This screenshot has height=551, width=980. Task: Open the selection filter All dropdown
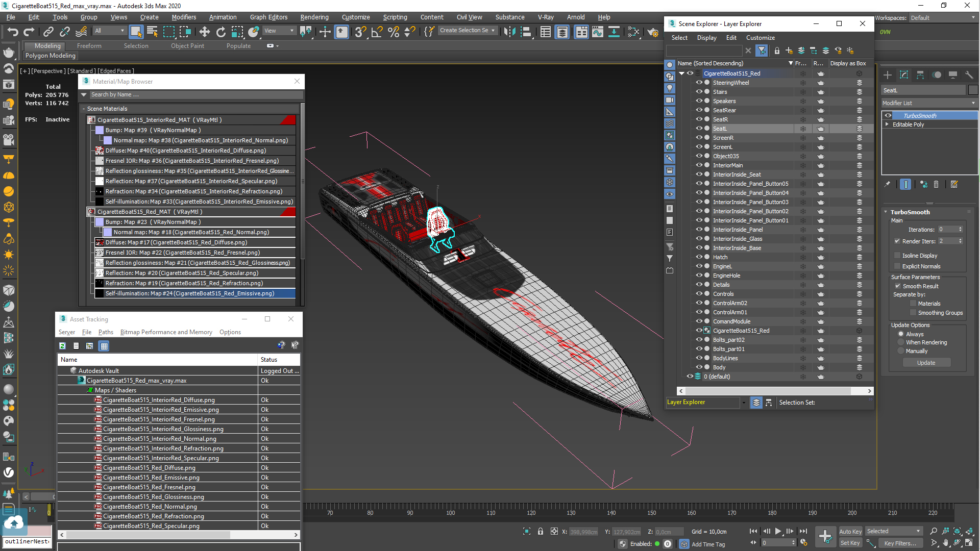pyautogui.click(x=109, y=31)
